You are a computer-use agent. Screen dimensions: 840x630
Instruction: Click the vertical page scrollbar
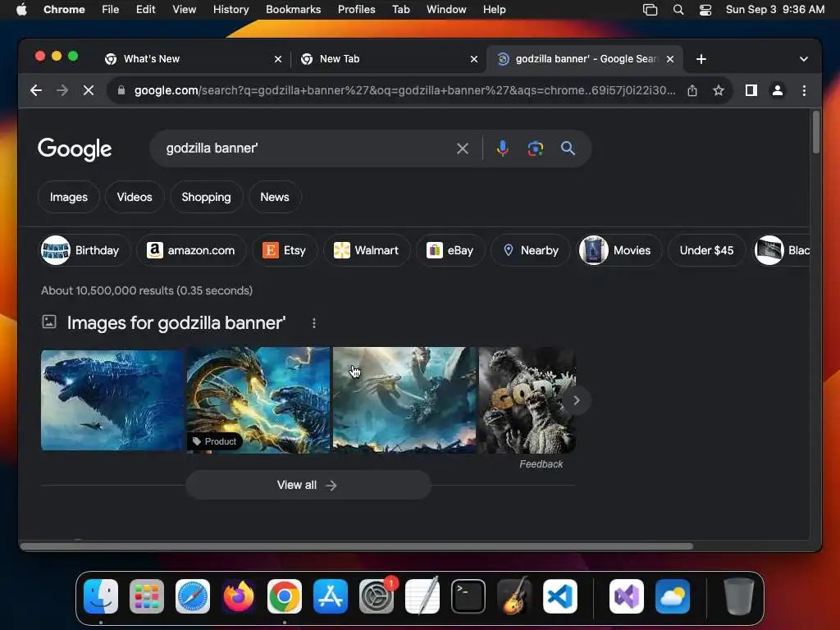click(x=816, y=132)
